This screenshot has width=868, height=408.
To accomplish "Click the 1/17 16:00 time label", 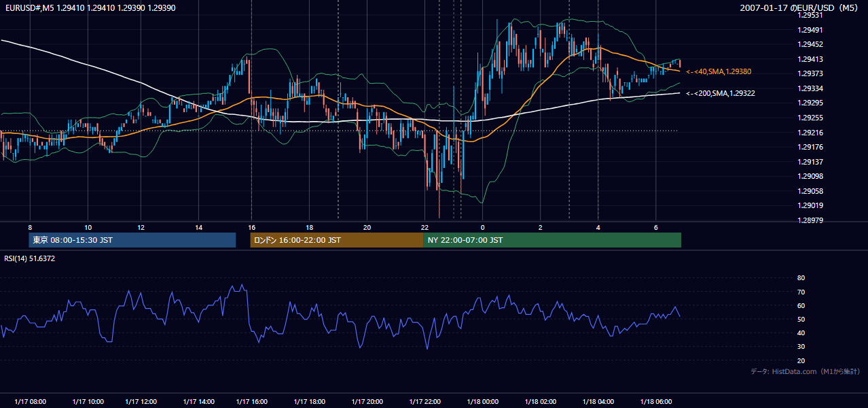I will [253, 402].
